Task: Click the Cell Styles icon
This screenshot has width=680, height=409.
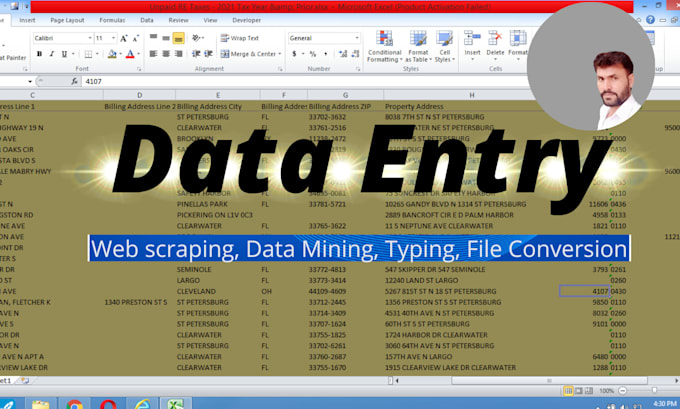Action: tap(445, 46)
